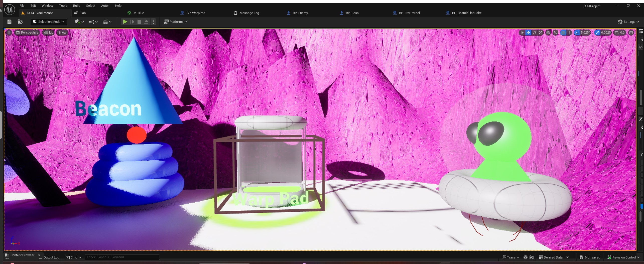Open the Derived Data dropdown
644x264 pixels.
tap(554, 257)
